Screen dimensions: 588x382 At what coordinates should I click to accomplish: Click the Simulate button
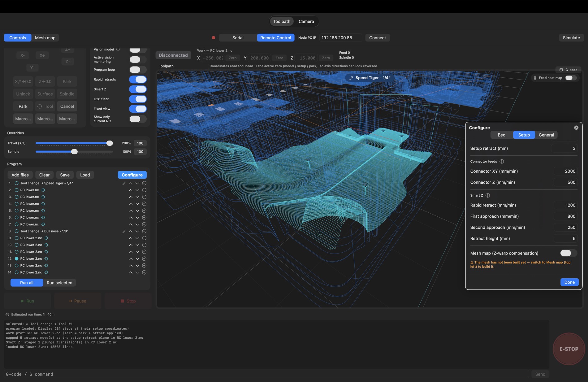point(571,38)
